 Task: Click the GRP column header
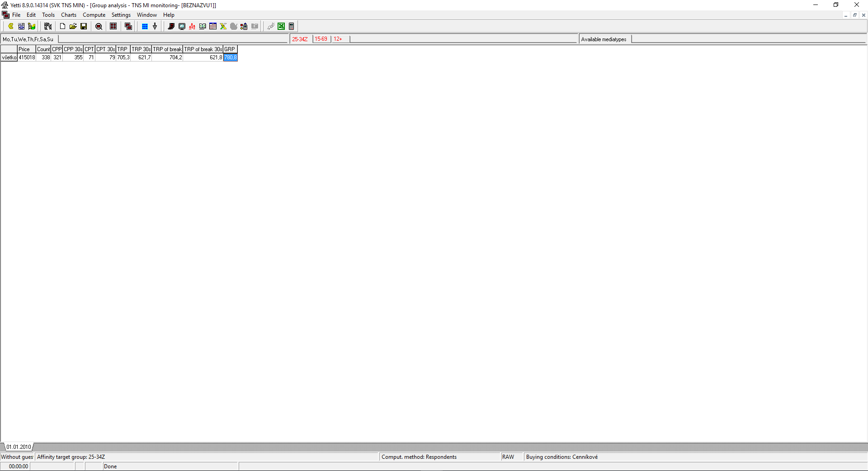(x=230, y=49)
